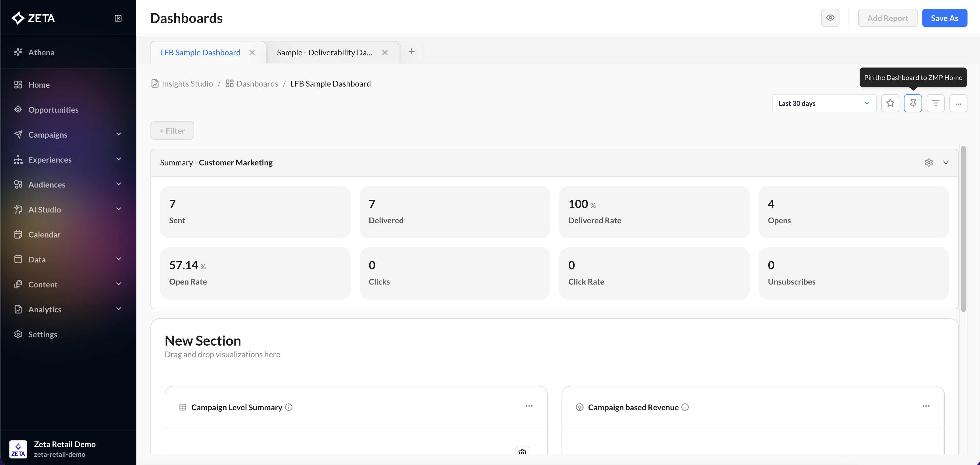Open Summary section gear settings

(x=929, y=162)
